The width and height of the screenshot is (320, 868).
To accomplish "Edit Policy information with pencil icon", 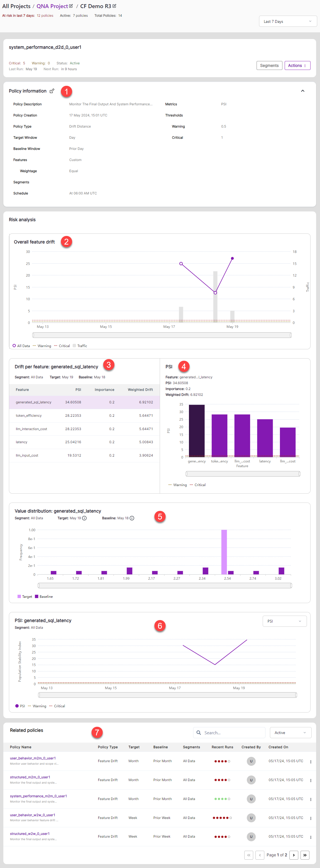I will pyautogui.click(x=52, y=91).
